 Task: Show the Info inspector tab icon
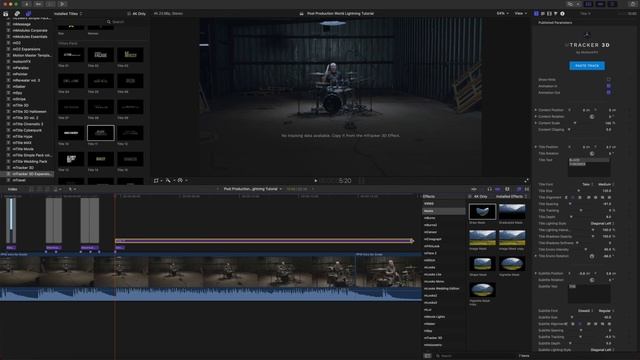pyautogui.click(x=562, y=13)
